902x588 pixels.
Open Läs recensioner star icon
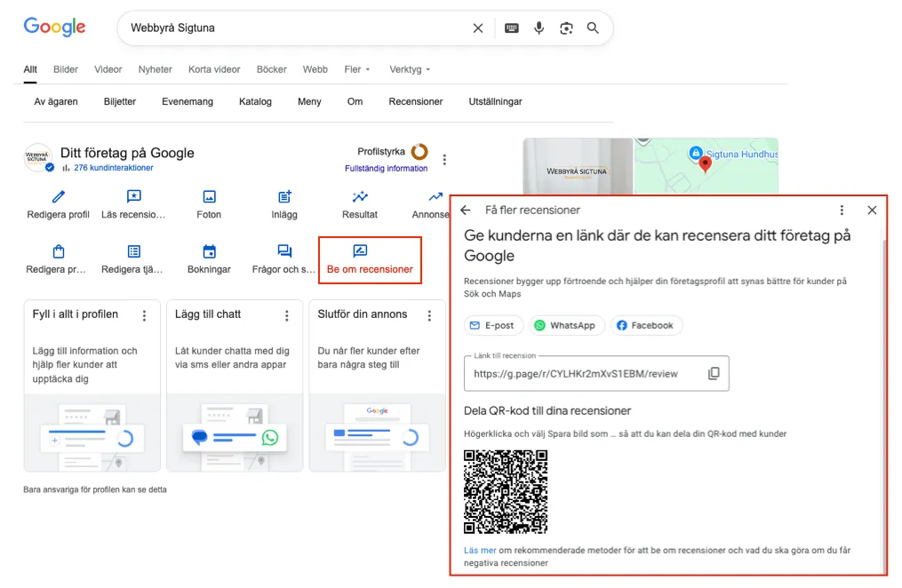point(133,196)
